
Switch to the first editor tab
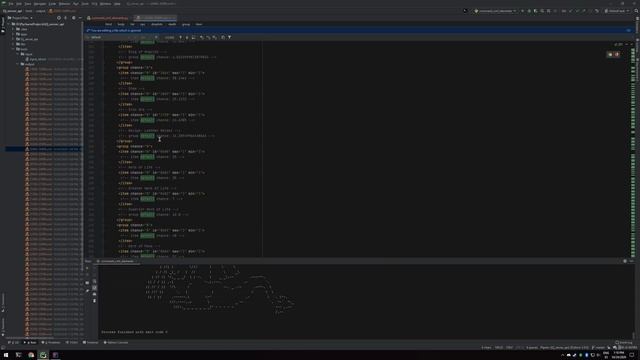pos(108,18)
